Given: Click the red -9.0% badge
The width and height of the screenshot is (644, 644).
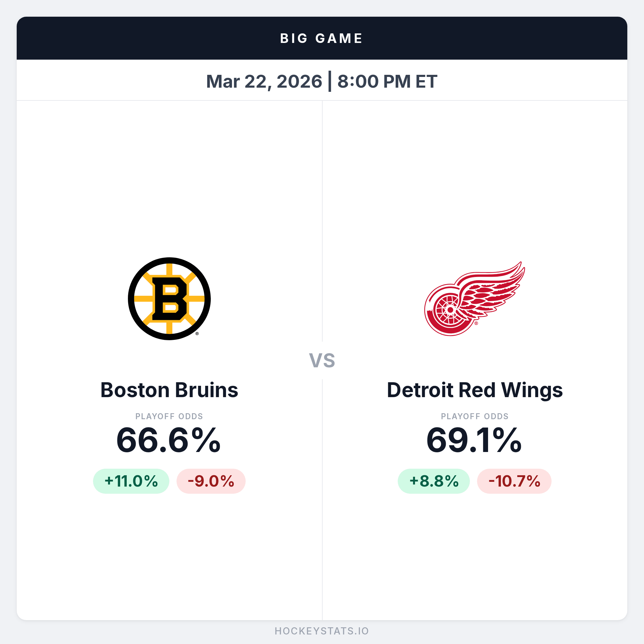Looking at the screenshot, I should click(211, 481).
